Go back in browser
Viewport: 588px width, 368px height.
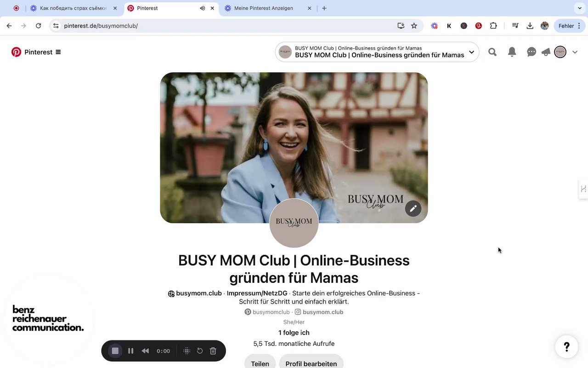tap(9, 26)
